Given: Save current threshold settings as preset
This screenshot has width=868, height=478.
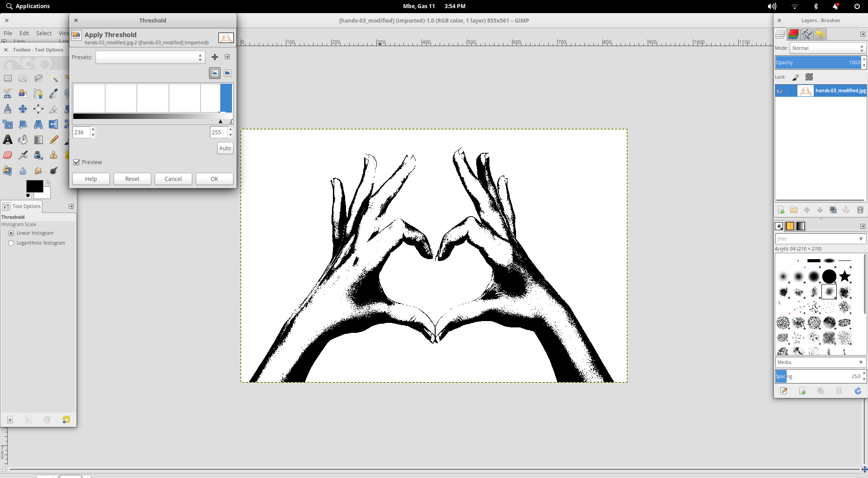Looking at the screenshot, I should (215, 57).
